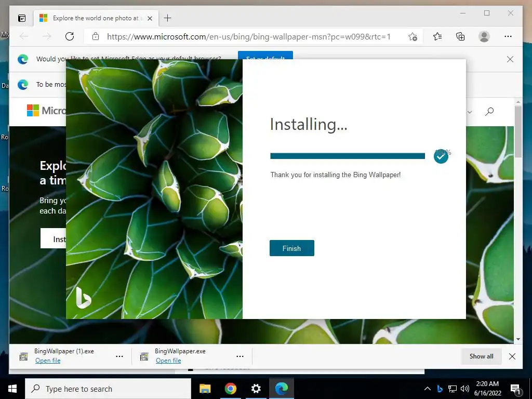Click the Bing Wallpaper tray icon

440,389
